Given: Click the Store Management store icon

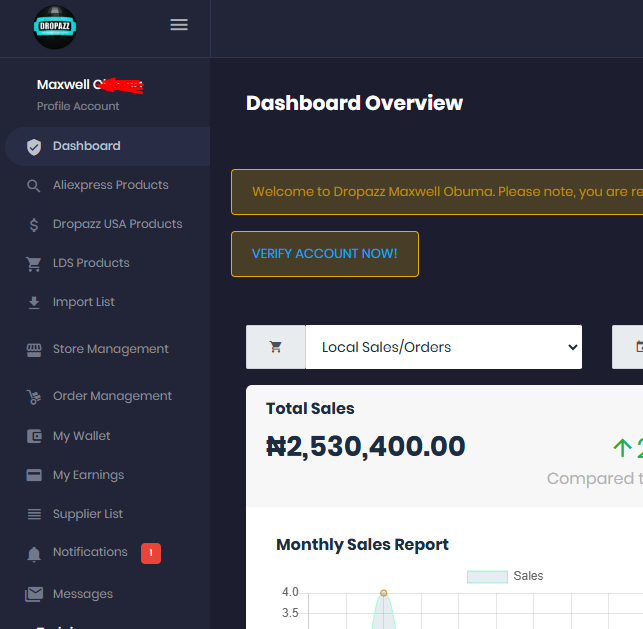Looking at the screenshot, I should [34, 350].
